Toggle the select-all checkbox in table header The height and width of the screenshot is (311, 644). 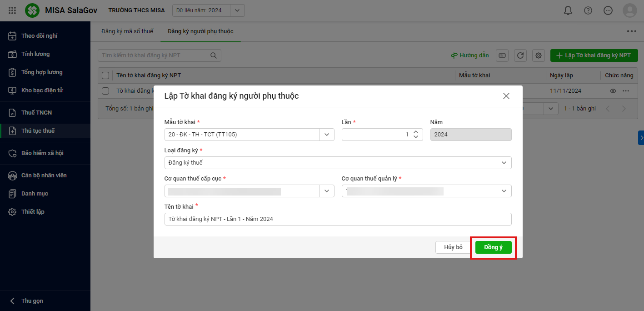pos(105,75)
